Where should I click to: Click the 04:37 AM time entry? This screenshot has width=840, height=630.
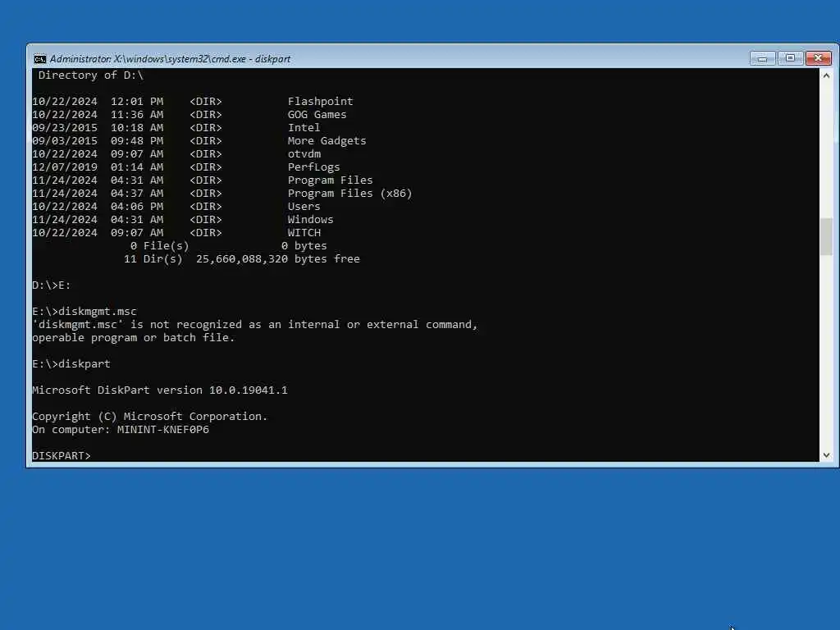[137, 194]
